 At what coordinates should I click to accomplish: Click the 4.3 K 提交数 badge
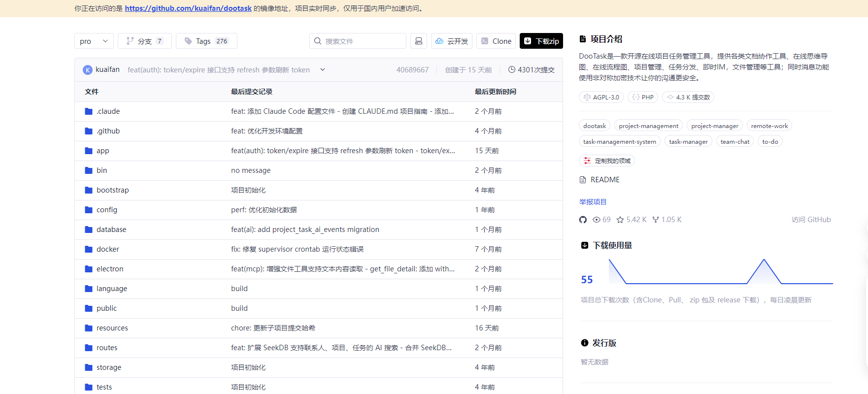(x=688, y=97)
